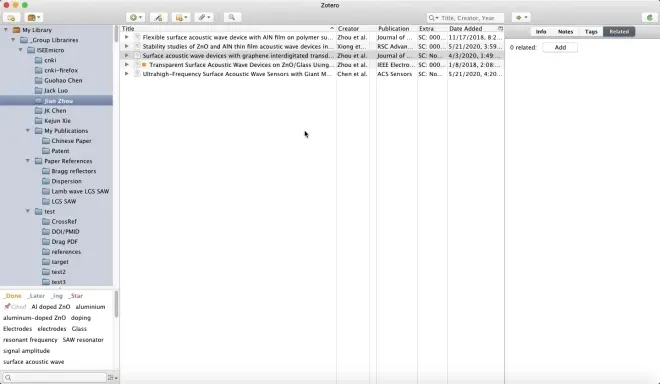Collapse the _Group Librarires node

click(x=13, y=40)
